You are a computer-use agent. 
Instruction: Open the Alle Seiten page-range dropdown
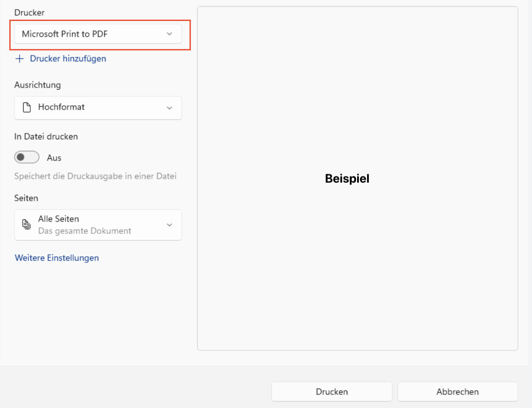pos(98,225)
